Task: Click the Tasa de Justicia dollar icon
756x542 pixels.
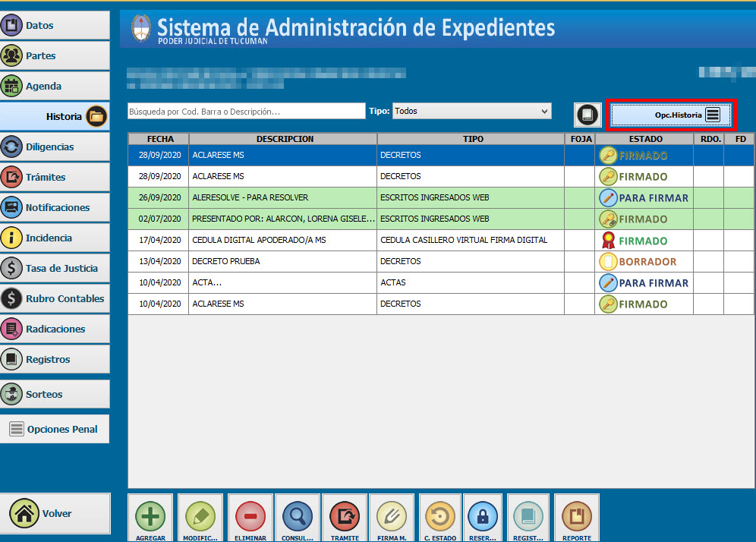Action: pyautogui.click(x=11, y=268)
